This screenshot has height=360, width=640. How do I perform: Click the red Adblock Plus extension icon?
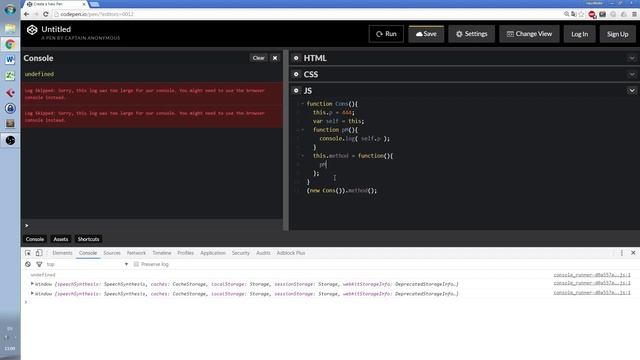pos(592,14)
